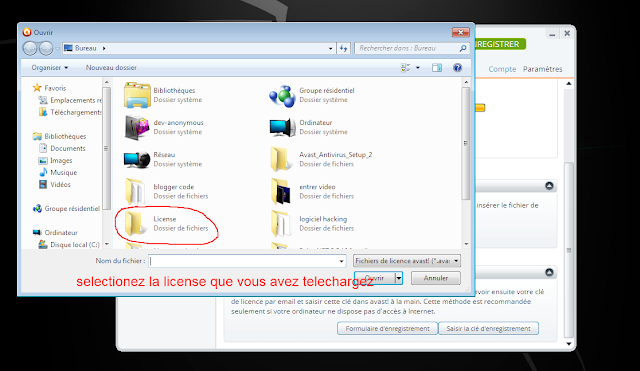This screenshot has width=640, height=371.
Task: Open Disque local (C:) in sidebar
Action: pos(69,244)
